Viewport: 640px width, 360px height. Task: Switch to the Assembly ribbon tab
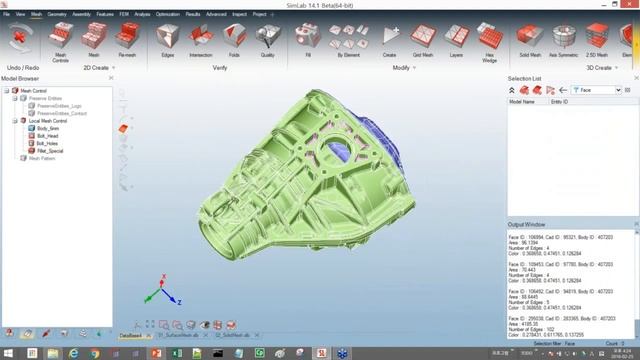pyautogui.click(x=81, y=14)
